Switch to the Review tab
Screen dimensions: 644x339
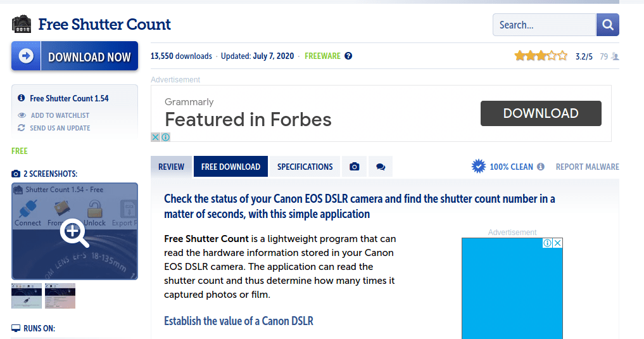171,167
